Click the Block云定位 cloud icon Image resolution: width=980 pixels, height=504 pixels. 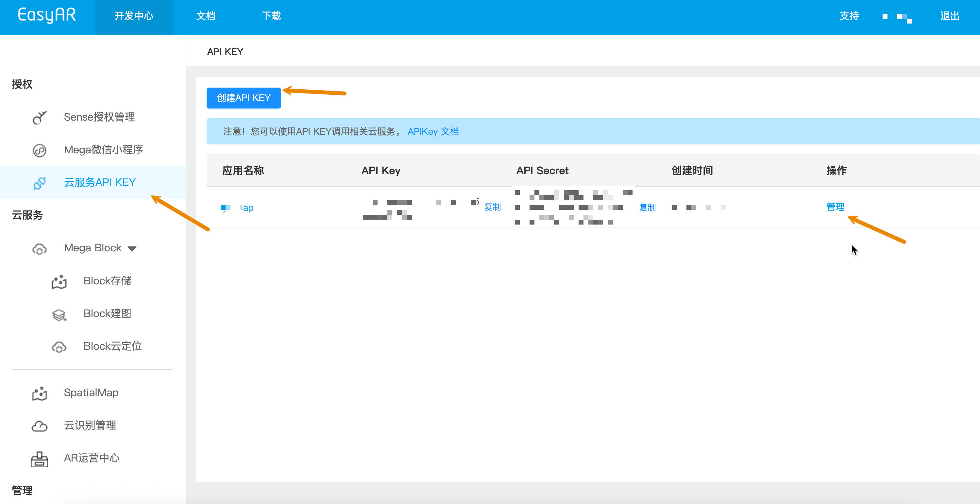point(59,347)
